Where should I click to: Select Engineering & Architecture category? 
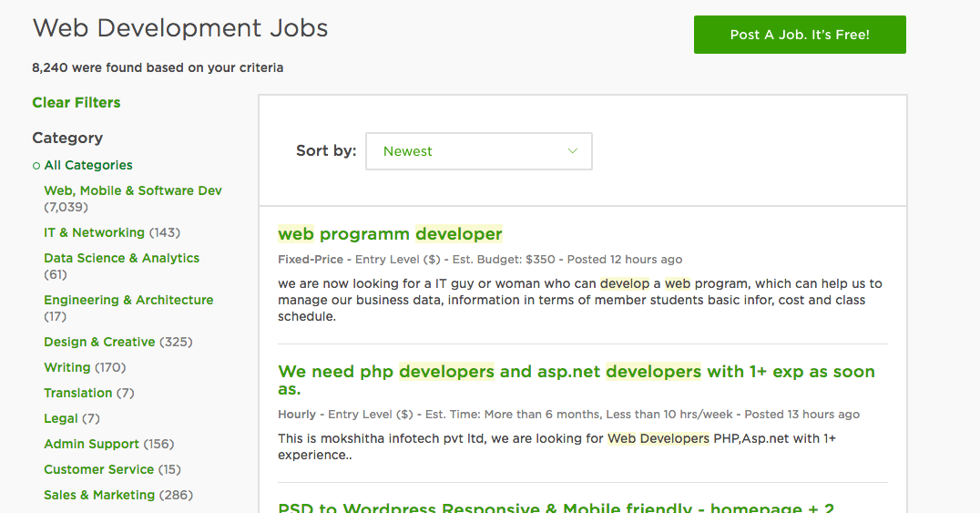pos(128,301)
